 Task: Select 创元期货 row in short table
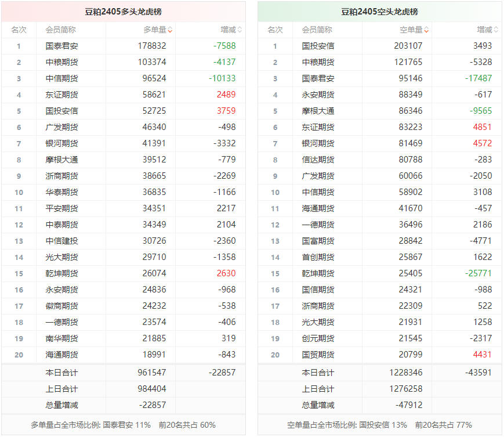point(380,338)
